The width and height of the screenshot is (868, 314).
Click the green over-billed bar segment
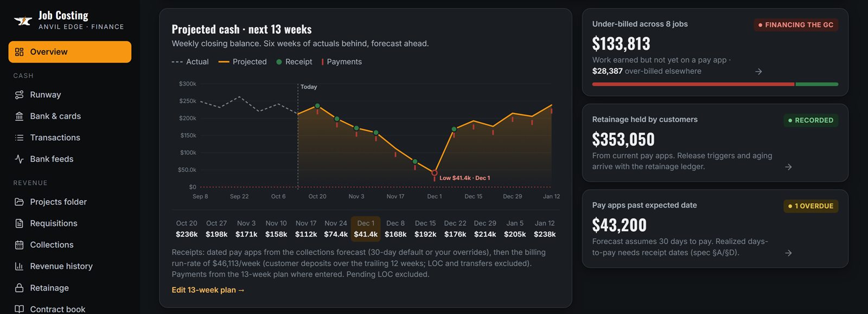click(x=817, y=84)
